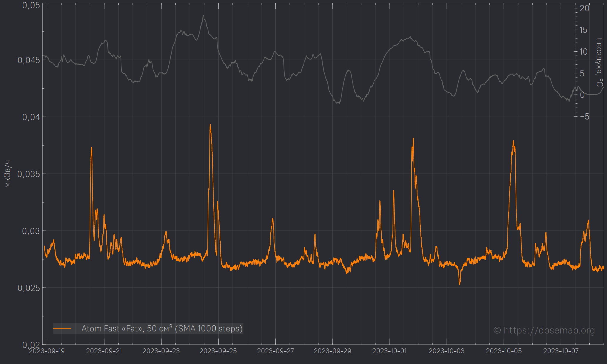
Task: Click the 2023-10-01 date label
Action: (x=390, y=351)
